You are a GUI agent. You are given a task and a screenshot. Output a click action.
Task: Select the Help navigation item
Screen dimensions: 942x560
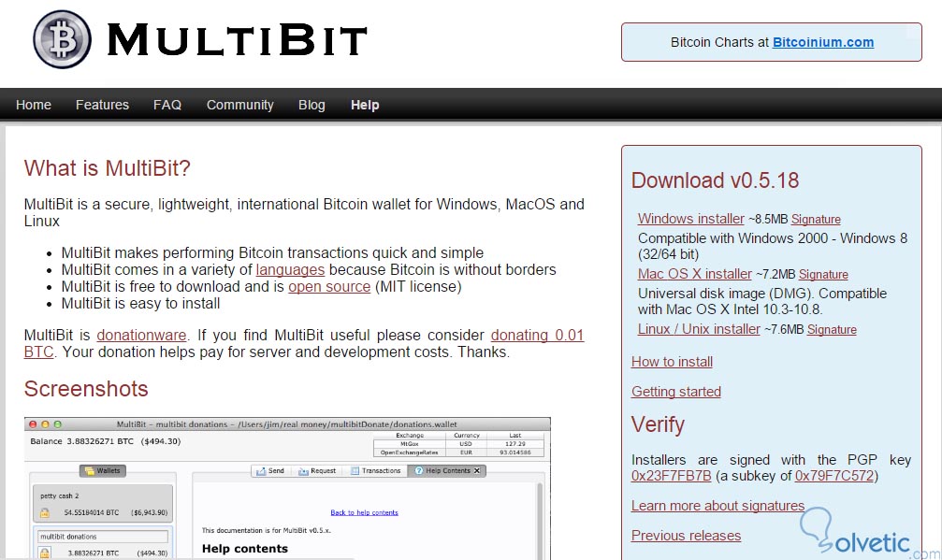[365, 105]
